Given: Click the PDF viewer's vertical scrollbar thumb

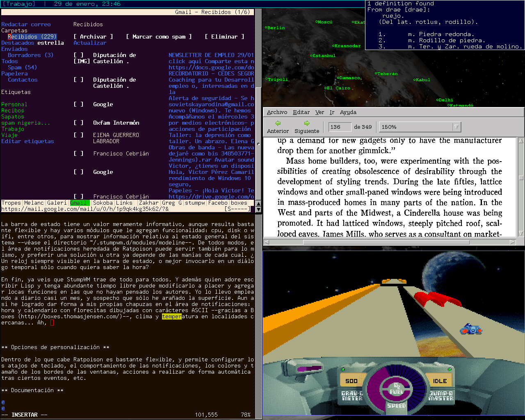Looking at the screenshot, I should [521, 178].
